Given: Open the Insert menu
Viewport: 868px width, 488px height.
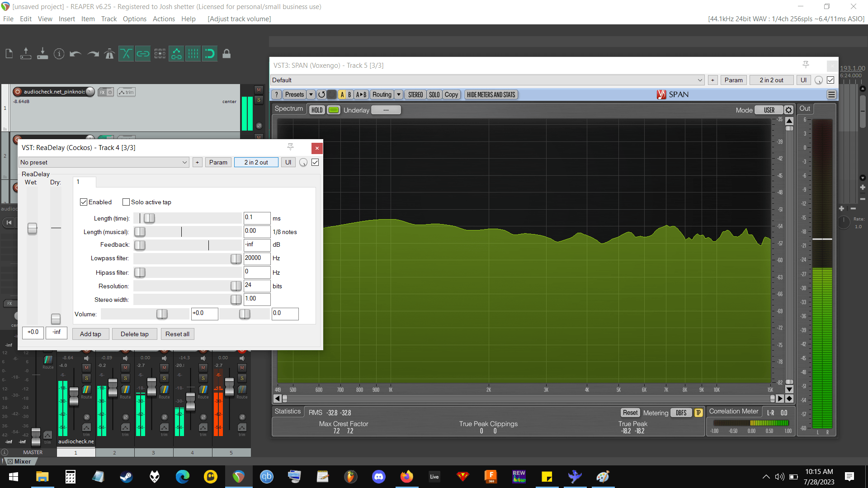Looking at the screenshot, I should point(67,19).
